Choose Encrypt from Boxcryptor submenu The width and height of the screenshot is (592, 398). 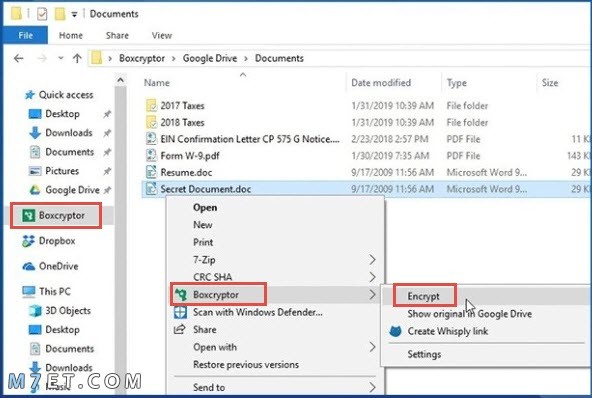click(424, 296)
